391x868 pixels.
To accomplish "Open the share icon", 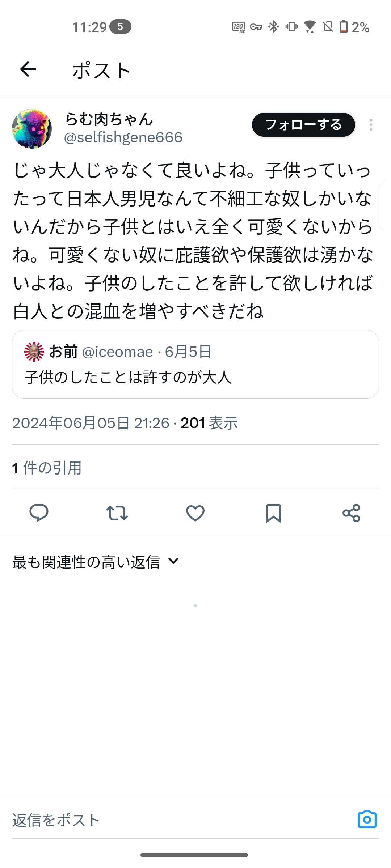I will [x=351, y=513].
